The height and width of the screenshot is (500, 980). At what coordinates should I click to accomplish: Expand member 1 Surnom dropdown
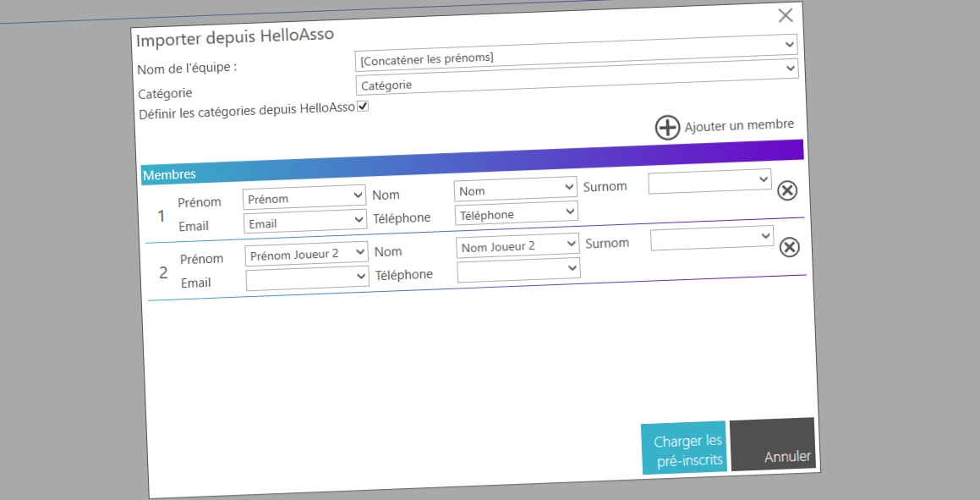point(709,180)
